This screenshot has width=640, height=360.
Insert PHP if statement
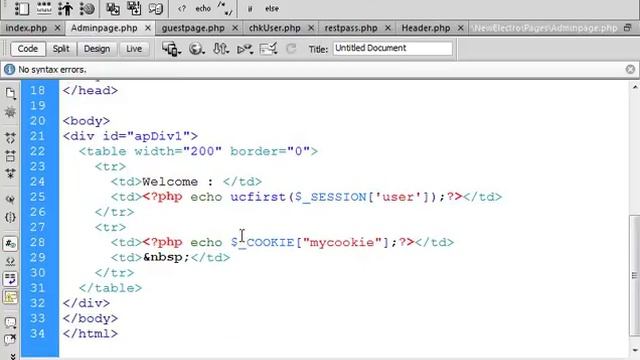[250, 9]
